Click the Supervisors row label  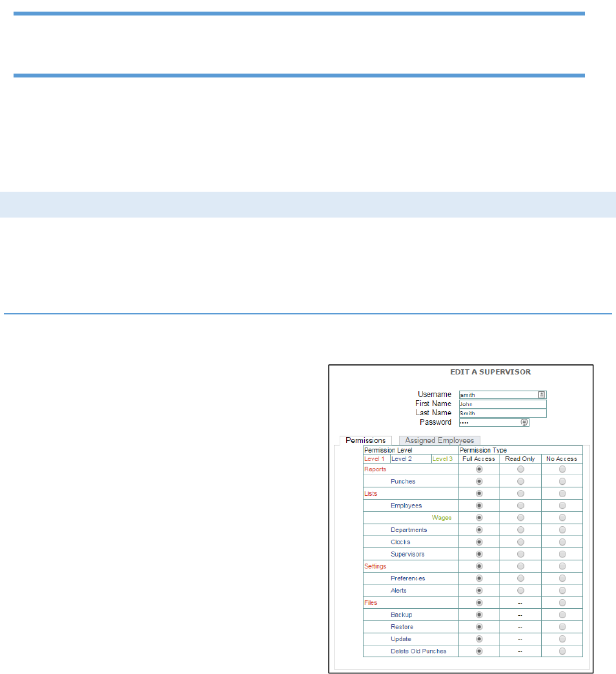pos(407,554)
